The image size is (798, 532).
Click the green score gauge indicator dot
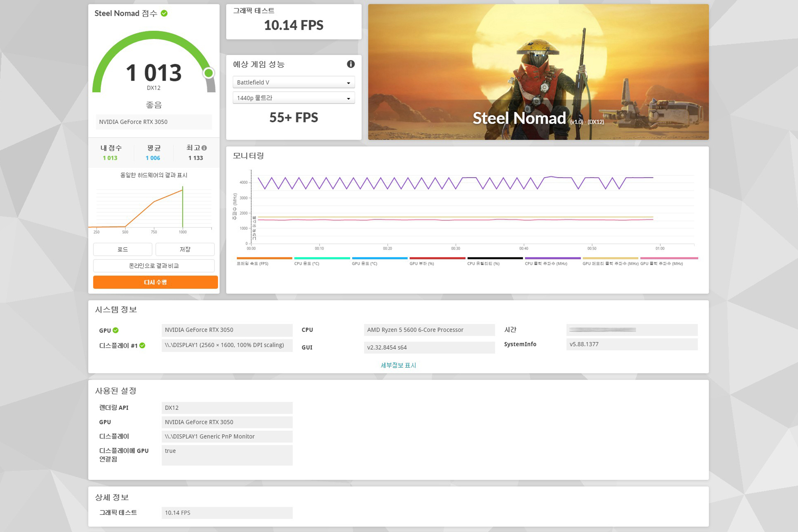click(208, 73)
